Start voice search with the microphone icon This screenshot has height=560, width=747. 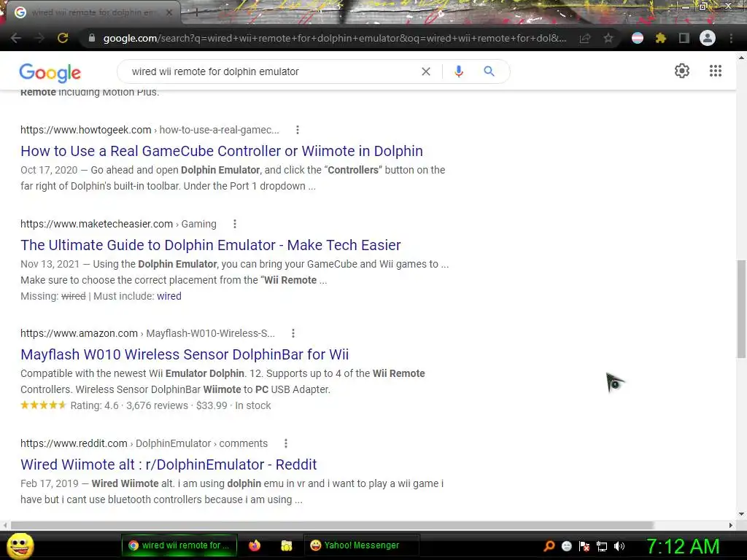coord(459,71)
